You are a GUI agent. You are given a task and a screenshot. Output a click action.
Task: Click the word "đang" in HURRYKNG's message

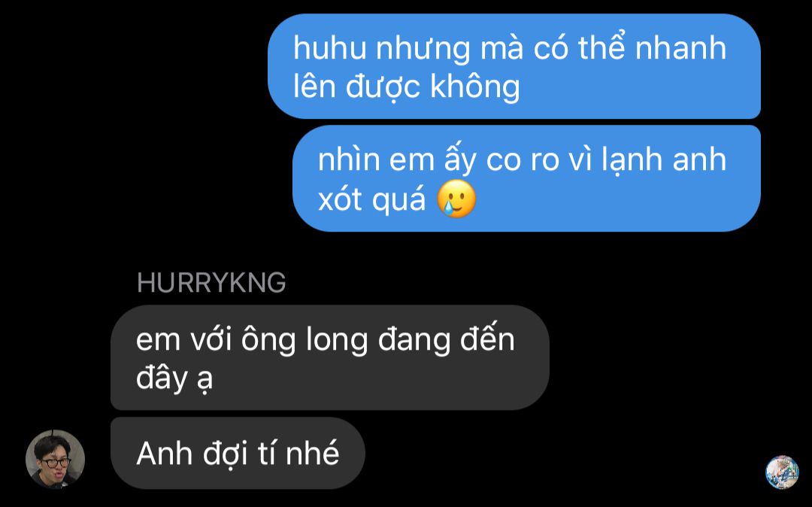(x=414, y=342)
